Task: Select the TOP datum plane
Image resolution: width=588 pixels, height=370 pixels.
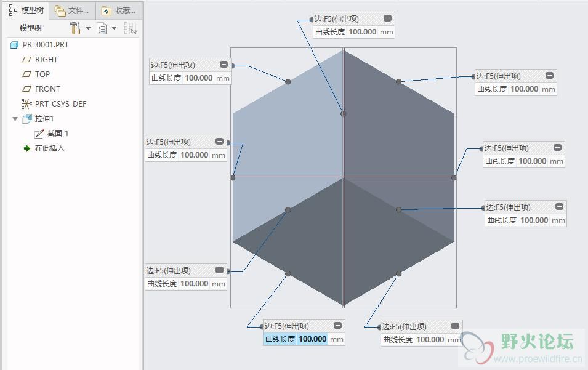Action: click(x=42, y=74)
